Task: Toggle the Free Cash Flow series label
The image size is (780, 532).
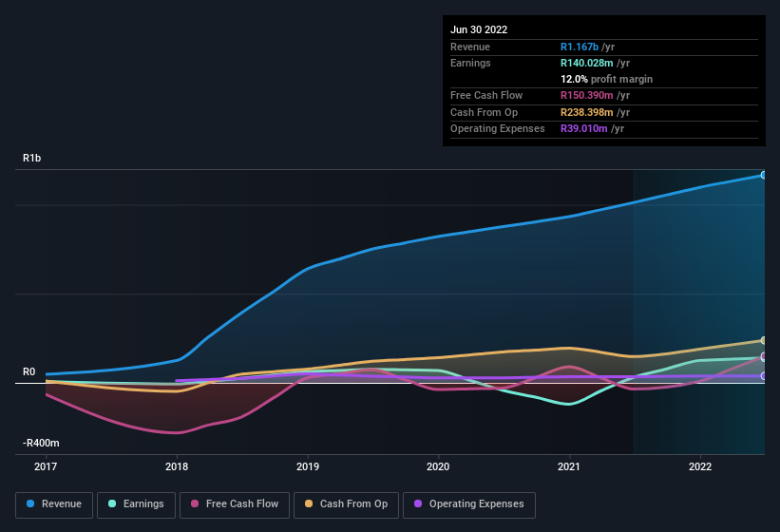Action: tap(244, 503)
